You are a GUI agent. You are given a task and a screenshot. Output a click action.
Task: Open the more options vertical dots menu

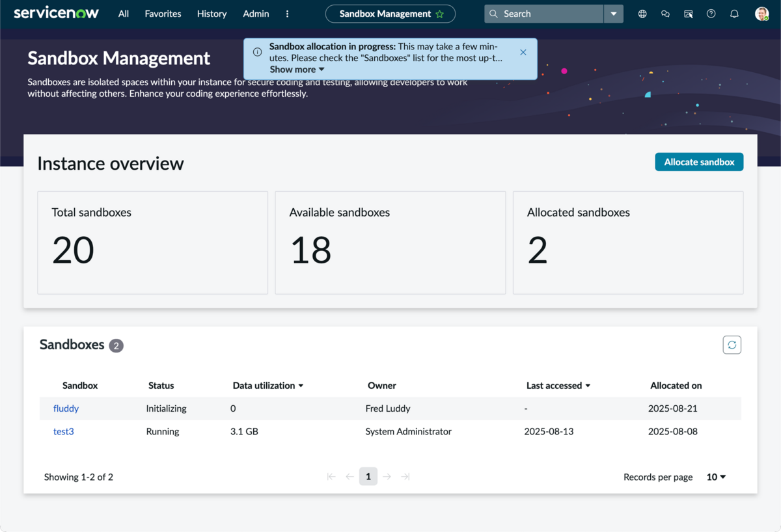pyautogui.click(x=288, y=14)
